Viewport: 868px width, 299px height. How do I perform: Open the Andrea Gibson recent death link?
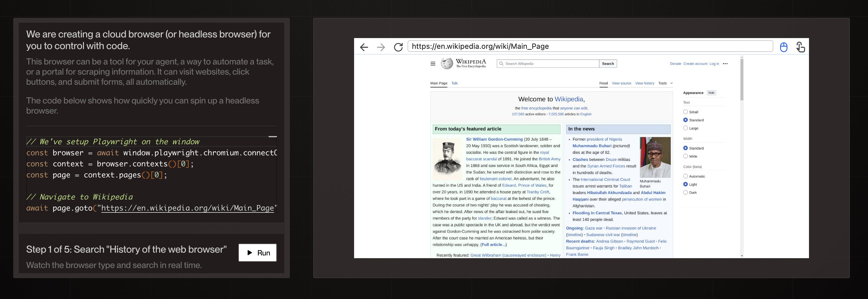click(610, 241)
